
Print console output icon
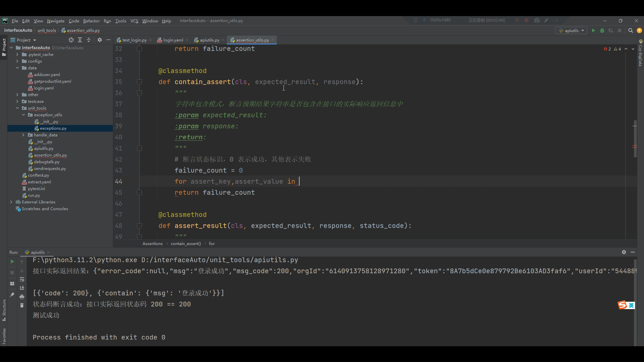tap(22, 297)
